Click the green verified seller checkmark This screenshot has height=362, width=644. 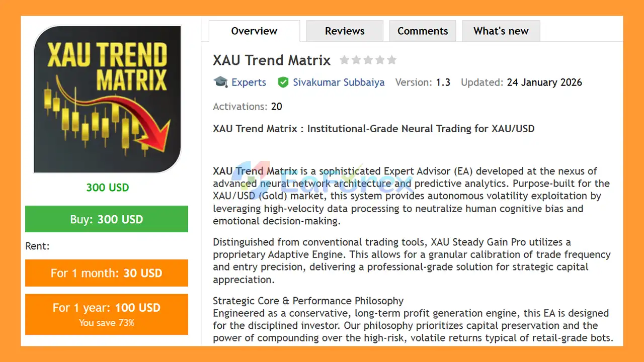click(283, 82)
